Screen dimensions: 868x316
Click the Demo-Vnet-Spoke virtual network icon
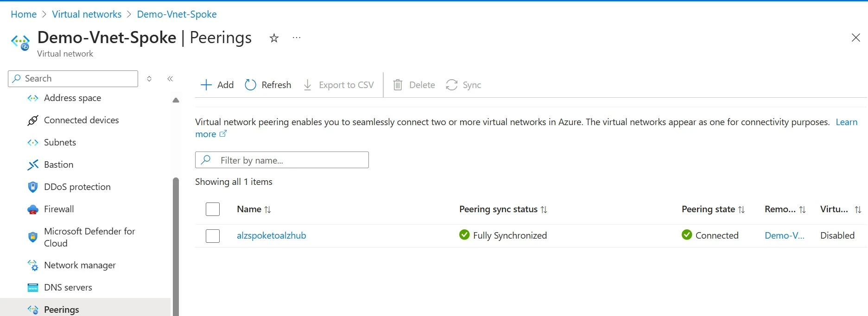20,42
